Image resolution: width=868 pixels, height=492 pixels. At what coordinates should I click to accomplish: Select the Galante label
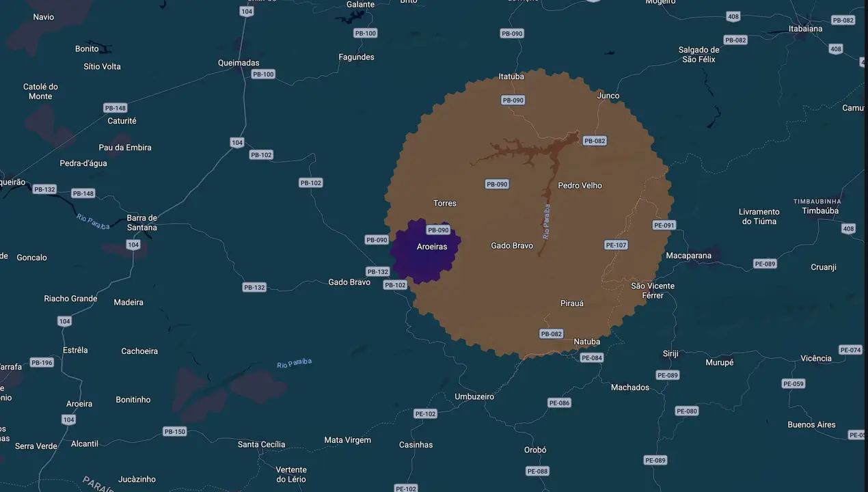(x=360, y=5)
